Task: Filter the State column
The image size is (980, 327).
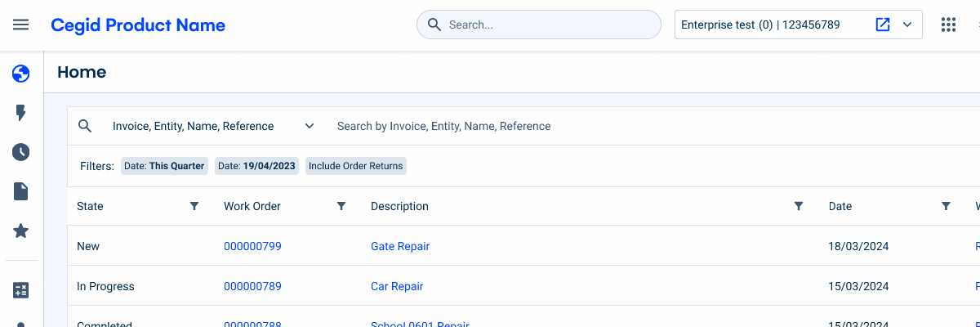Action: click(x=194, y=206)
